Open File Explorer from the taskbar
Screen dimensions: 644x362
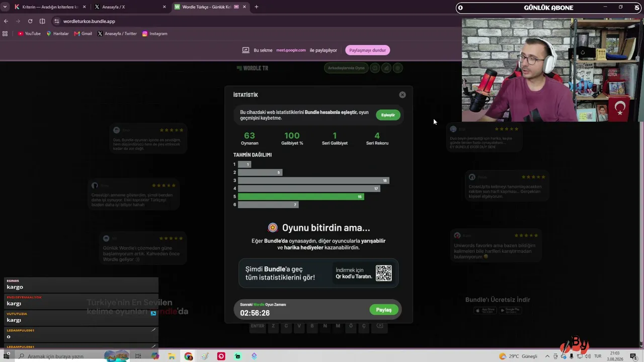coord(172,356)
